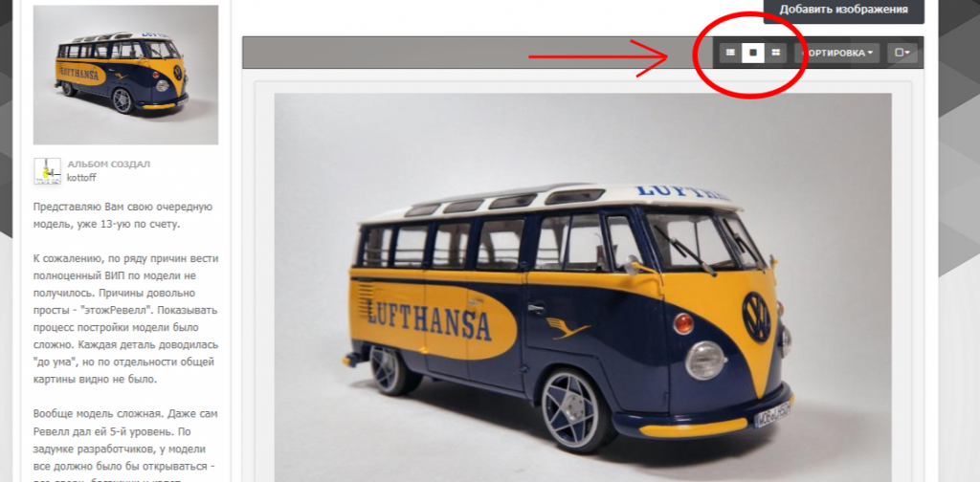Image resolution: width=980 pixels, height=482 pixels.
Task: Open the kottoff profile link
Action: tap(81, 177)
